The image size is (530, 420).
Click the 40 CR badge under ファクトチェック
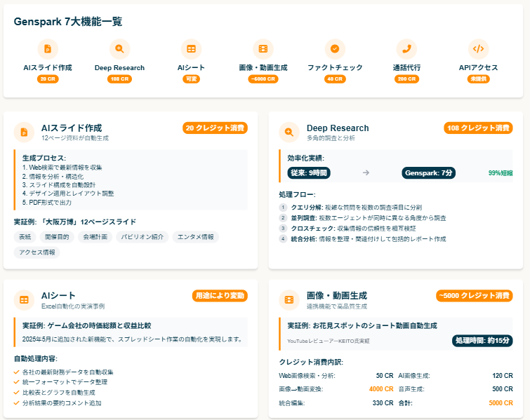[x=335, y=79]
